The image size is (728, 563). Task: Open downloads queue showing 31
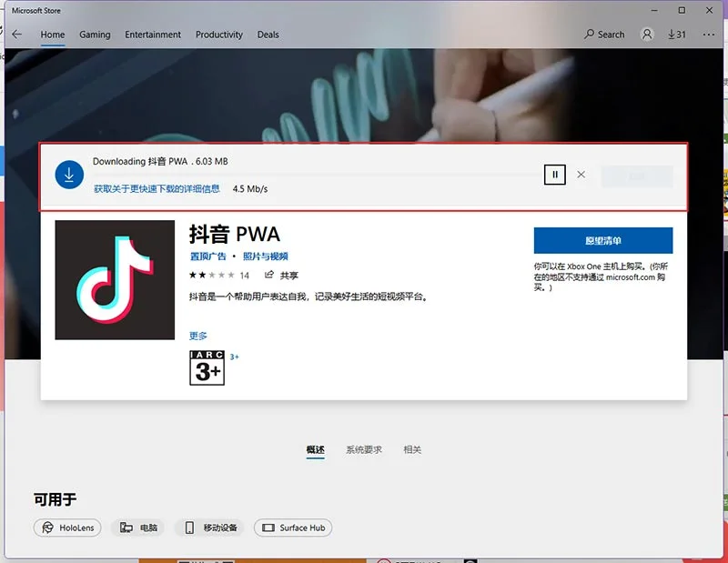pyautogui.click(x=677, y=35)
